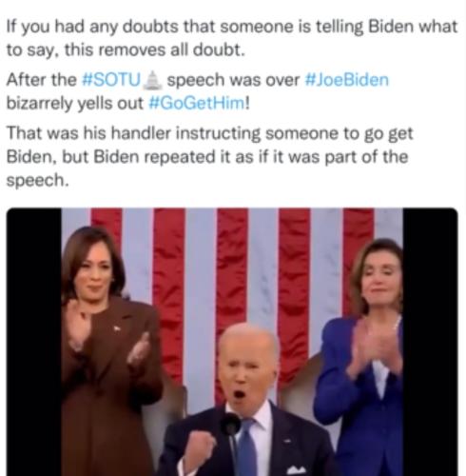Click the right black letterbox bar of video
This screenshot has width=466, height=476.
point(431,342)
